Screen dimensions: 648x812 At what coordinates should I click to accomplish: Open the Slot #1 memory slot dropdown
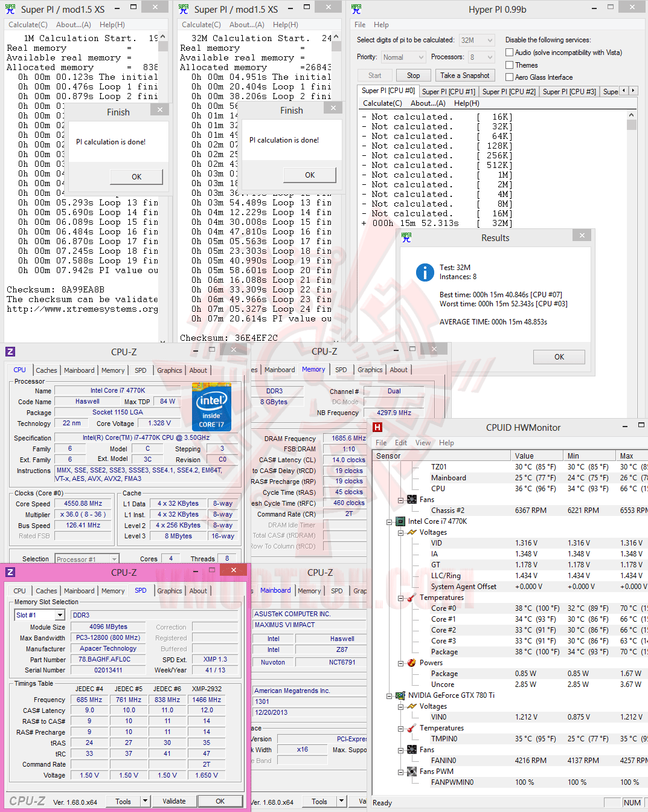tap(39, 615)
